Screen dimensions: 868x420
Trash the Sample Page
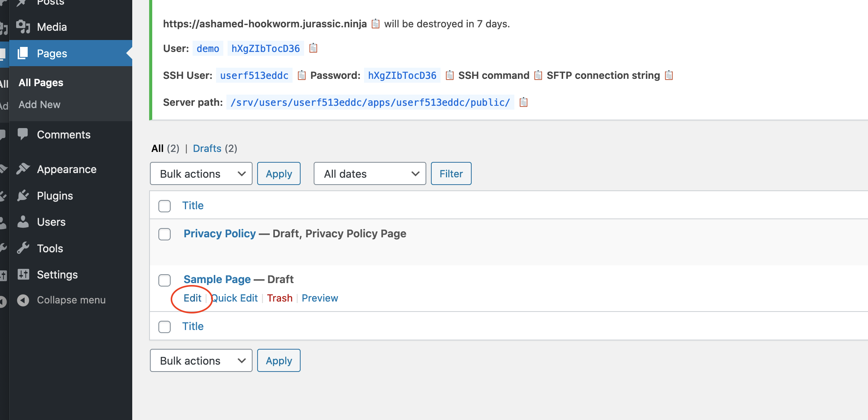[x=279, y=298]
